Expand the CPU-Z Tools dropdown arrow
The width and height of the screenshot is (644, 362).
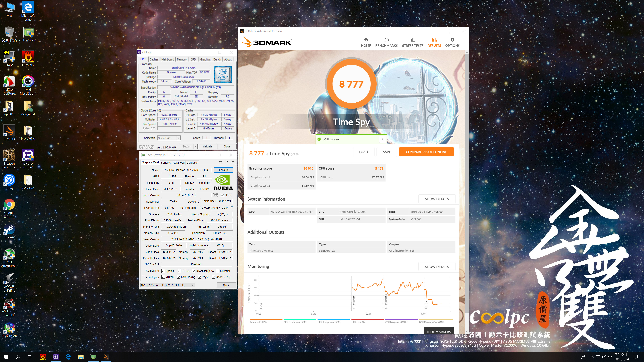point(195,146)
